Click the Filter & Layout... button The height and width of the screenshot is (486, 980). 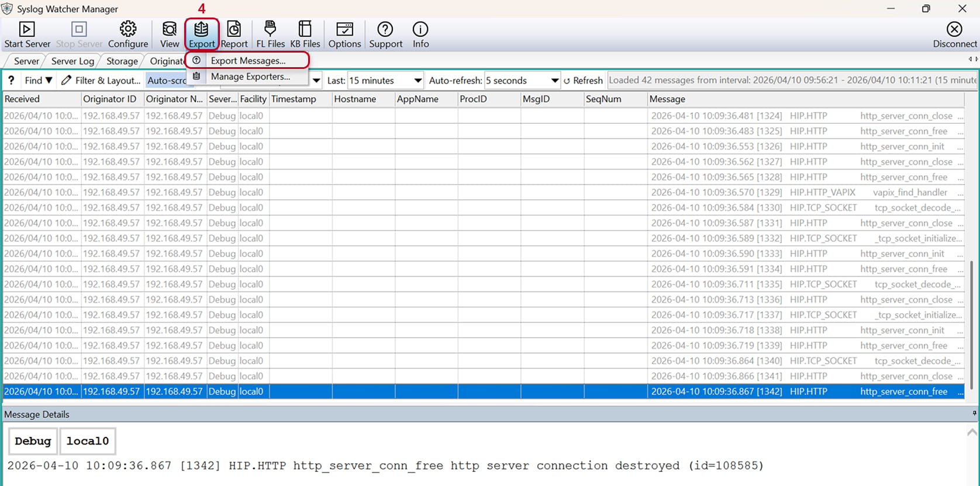tap(101, 80)
